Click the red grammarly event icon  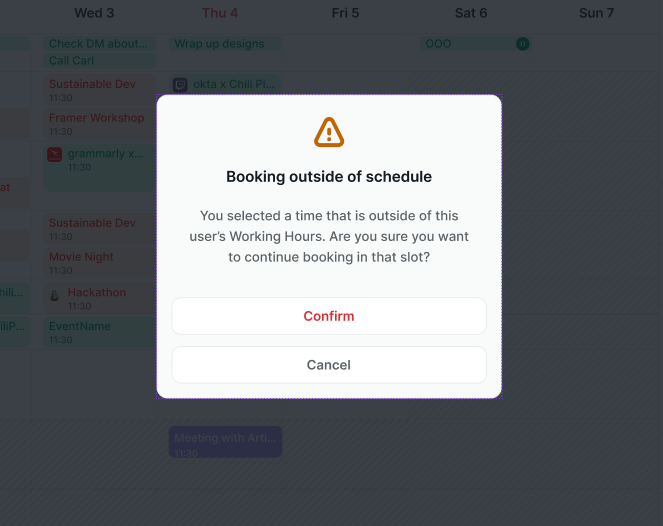coord(55,155)
